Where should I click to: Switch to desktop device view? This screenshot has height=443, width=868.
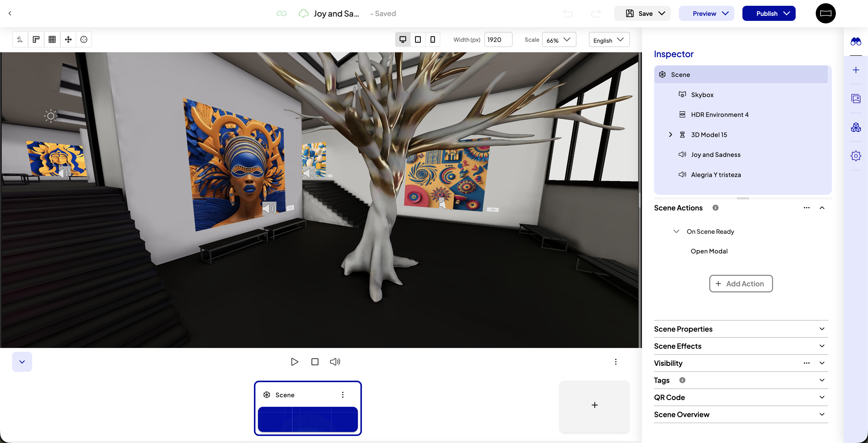[x=403, y=39]
